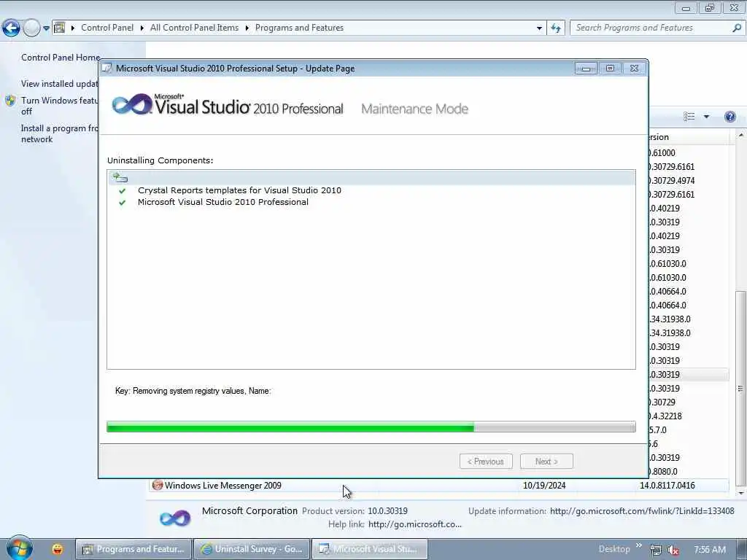
Task: Click the Visual Studio setup title bar icon
Action: pyautogui.click(x=107, y=69)
